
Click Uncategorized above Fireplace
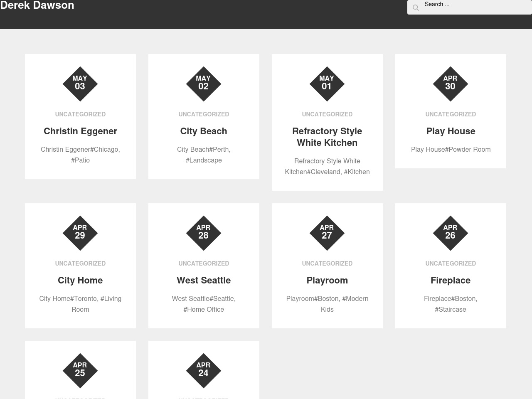pyautogui.click(x=451, y=263)
